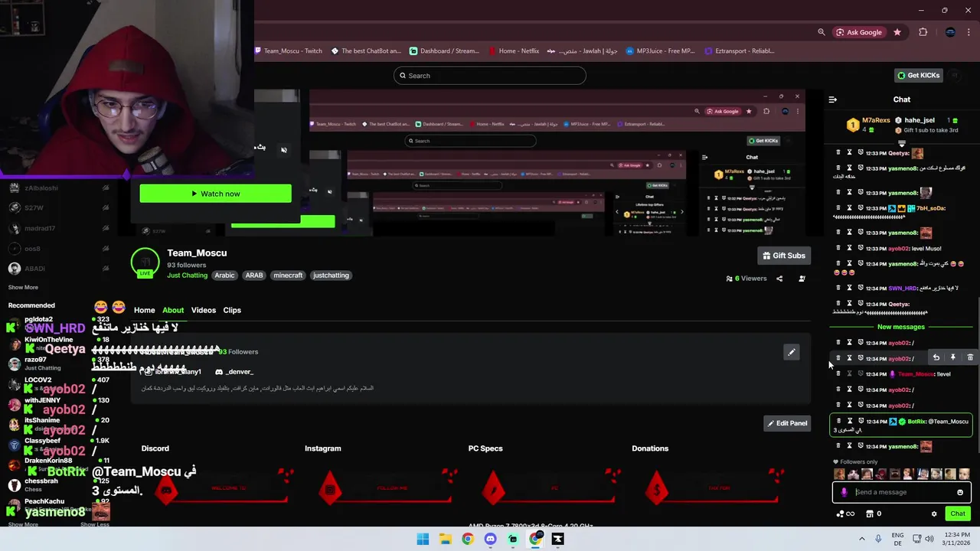Open the Chrome profile avatar
The image size is (980, 551).
[950, 32]
